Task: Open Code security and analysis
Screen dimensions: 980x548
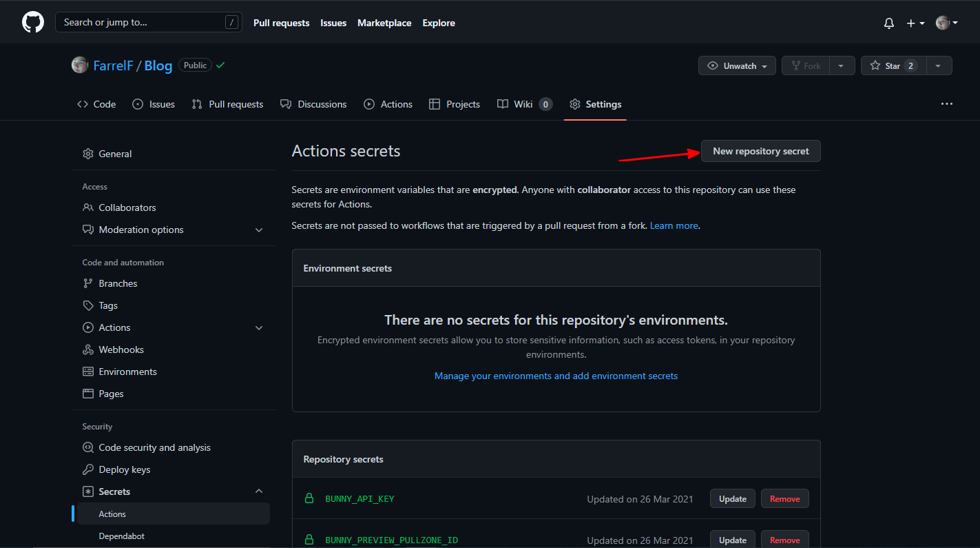Action: 174,447
